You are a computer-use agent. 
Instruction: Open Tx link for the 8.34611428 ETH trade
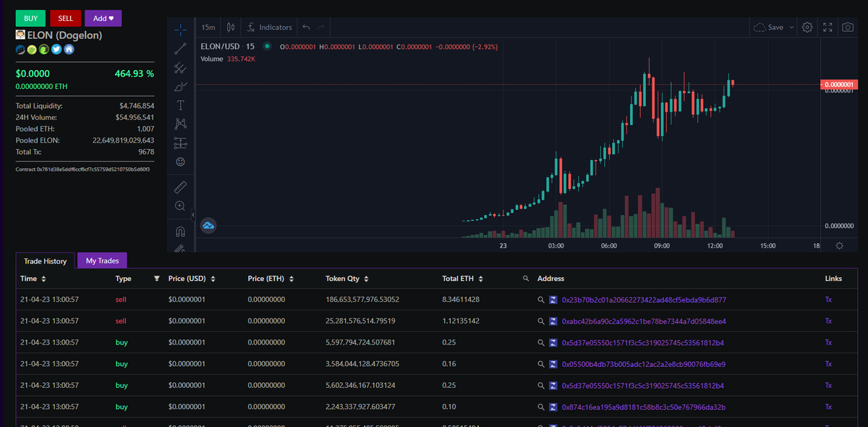[829, 300]
